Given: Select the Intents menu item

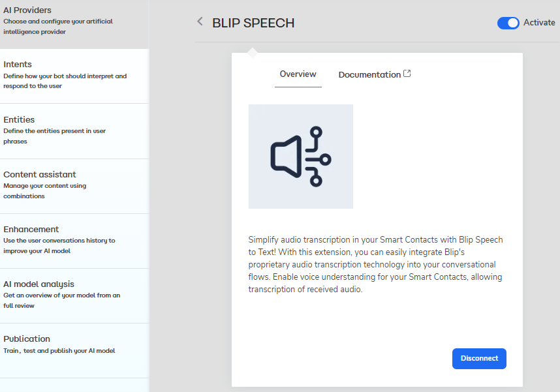Looking at the screenshot, I should point(18,65).
